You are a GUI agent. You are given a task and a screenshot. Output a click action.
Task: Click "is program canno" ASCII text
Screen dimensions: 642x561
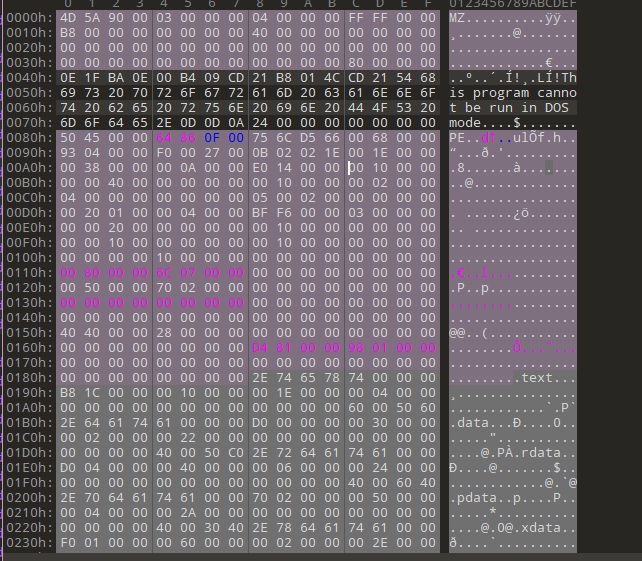(512, 93)
